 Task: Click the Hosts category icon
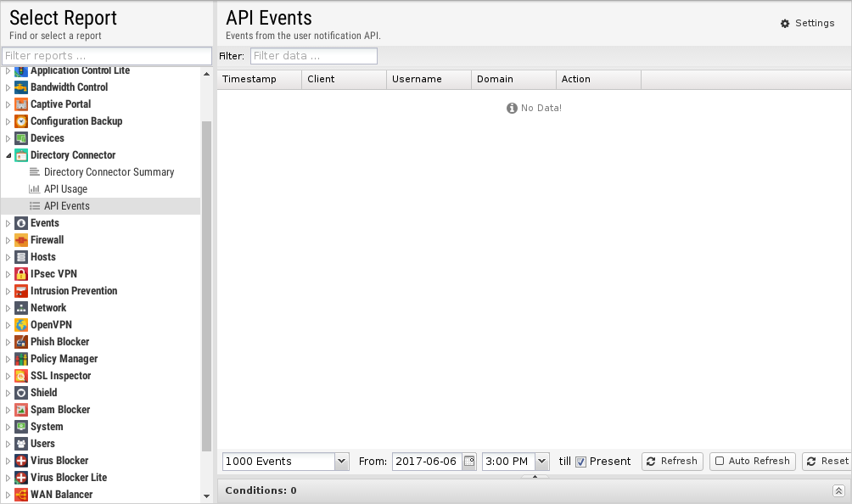pyautogui.click(x=20, y=257)
